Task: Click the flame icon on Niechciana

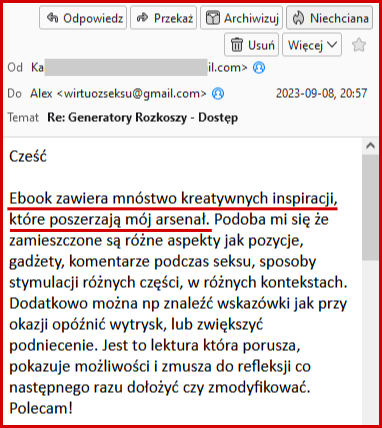Action: [x=299, y=18]
